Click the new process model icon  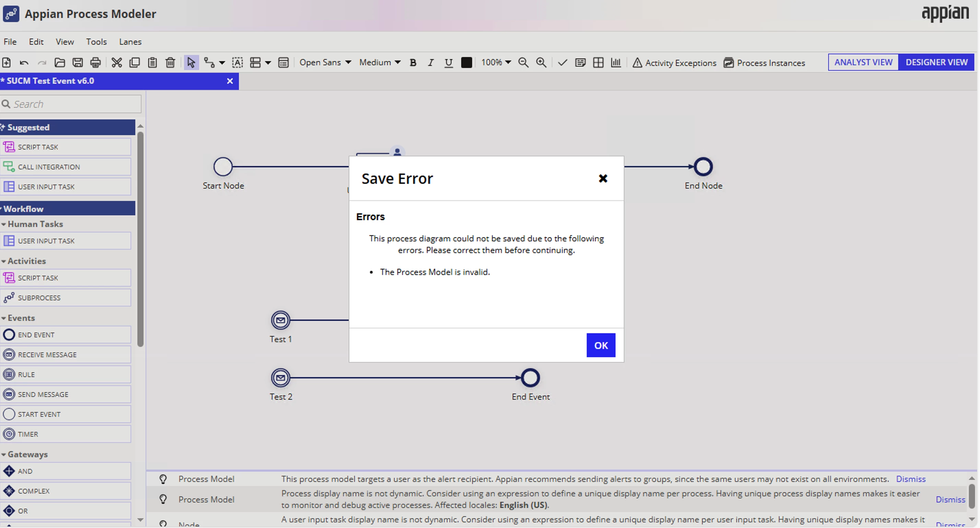(7, 62)
